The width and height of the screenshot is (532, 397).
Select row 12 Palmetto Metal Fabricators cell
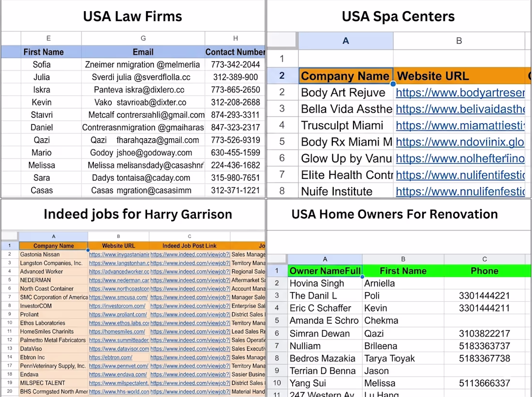(53, 340)
